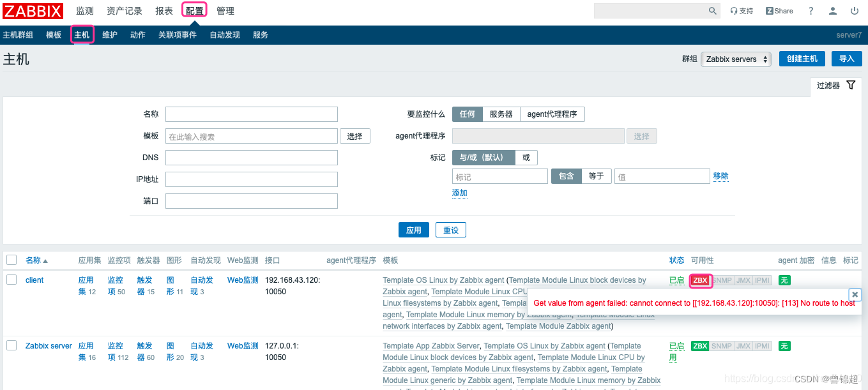Select 任何 monitored-by option

click(x=468, y=114)
